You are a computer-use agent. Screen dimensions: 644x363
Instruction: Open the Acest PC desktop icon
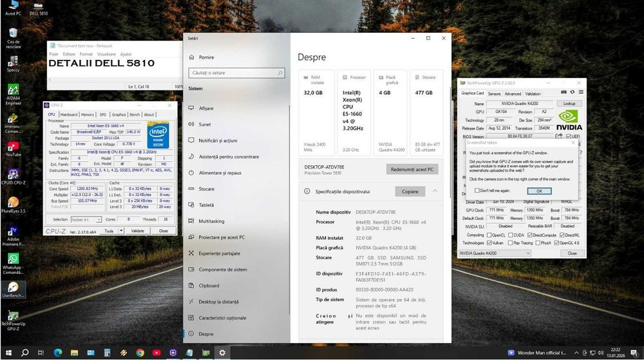[13, 8]
